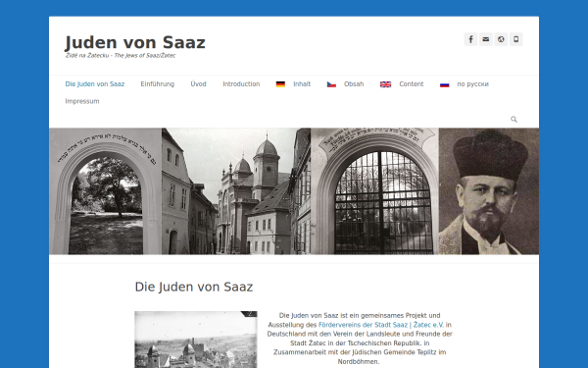Image resolution: width=588 pixels, height=368 pixels.
Task: Open the Einführung menu item
Action: point(158,84)
